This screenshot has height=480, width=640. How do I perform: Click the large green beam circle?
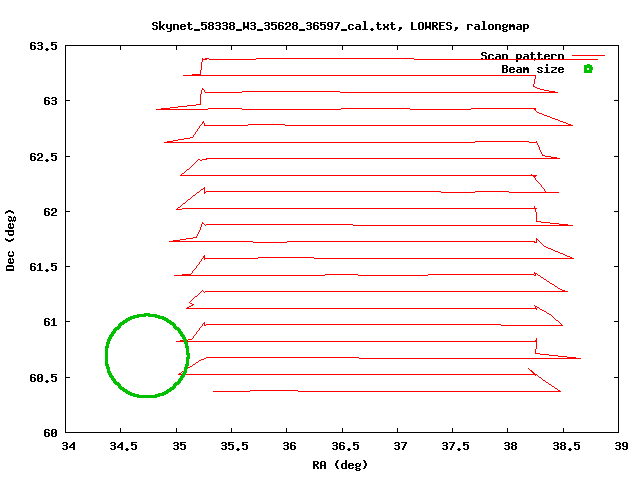147,356
